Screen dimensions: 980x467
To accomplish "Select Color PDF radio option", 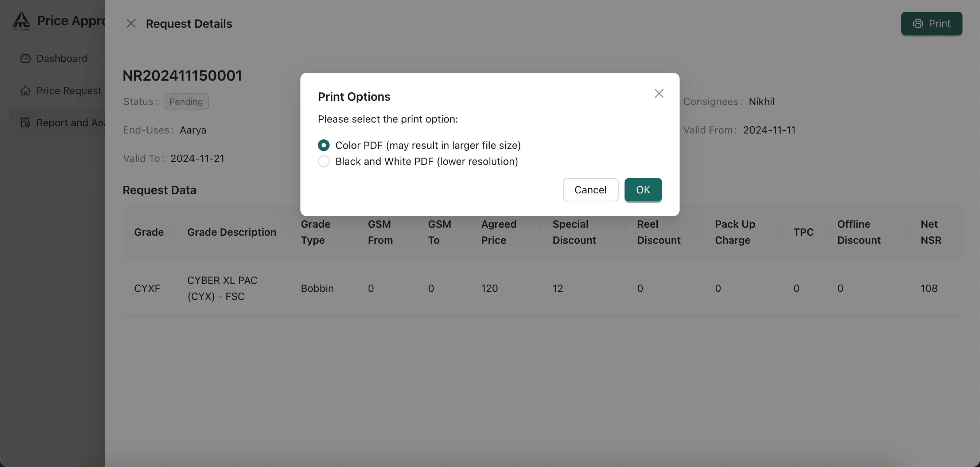I will pos(324,145).
